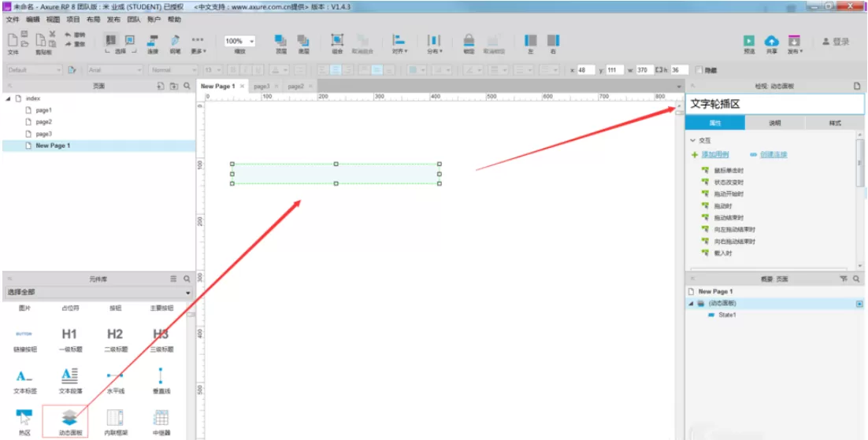The image size is (868, 440).
Task: Toggle the 右 right panel view
Action: pos(553,44)
